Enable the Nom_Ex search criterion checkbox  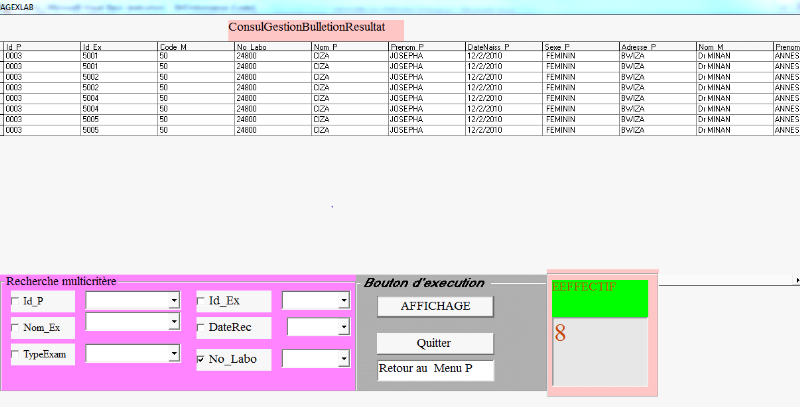(15, 328)
